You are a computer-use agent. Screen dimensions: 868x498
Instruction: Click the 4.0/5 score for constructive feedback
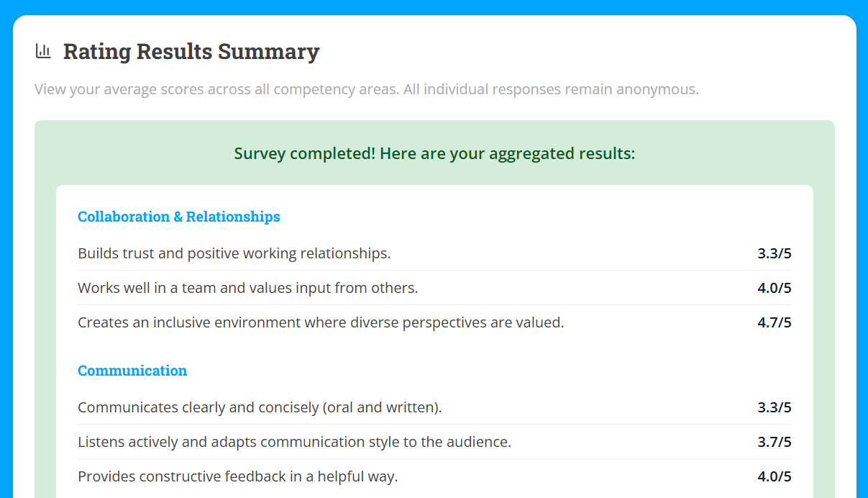pyautogui.click(x=773, y=475)
